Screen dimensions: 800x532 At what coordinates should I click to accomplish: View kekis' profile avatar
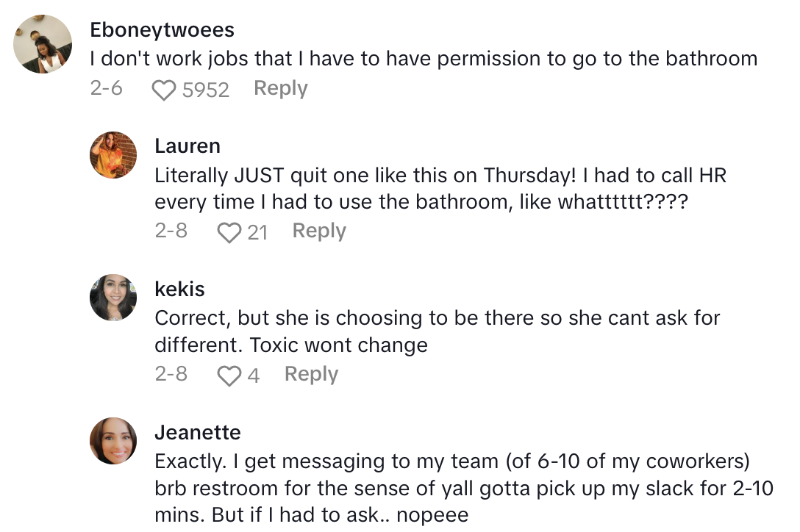tap(113, 297)
